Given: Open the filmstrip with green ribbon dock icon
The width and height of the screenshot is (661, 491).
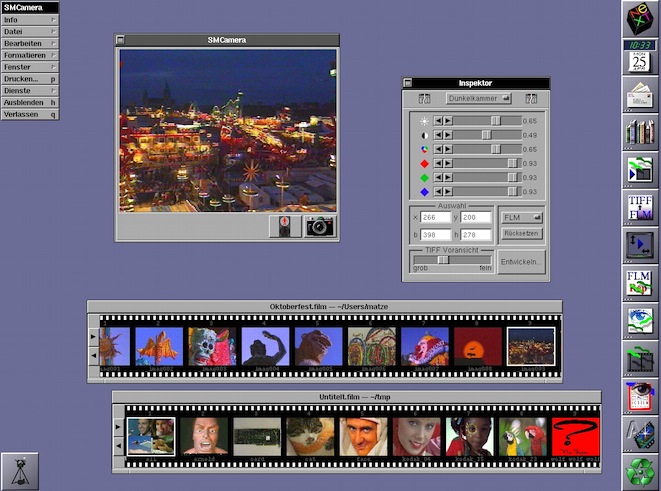Looking at the screenshot, I should [640, 359].
